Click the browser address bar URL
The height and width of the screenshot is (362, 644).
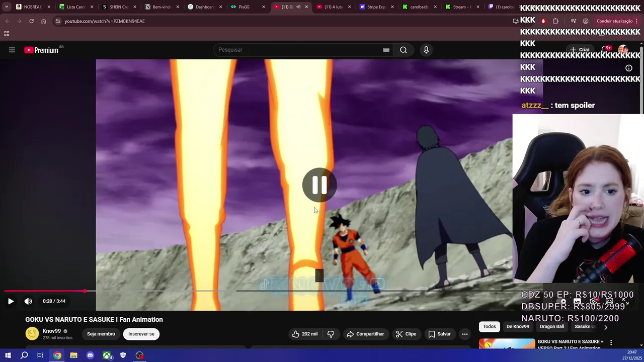(x=105, y=21)
